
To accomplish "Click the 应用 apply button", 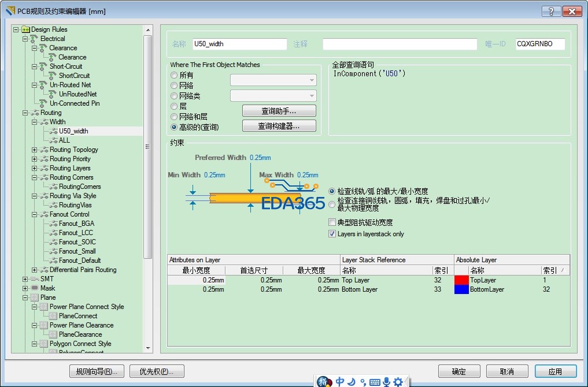I will 556,371.
